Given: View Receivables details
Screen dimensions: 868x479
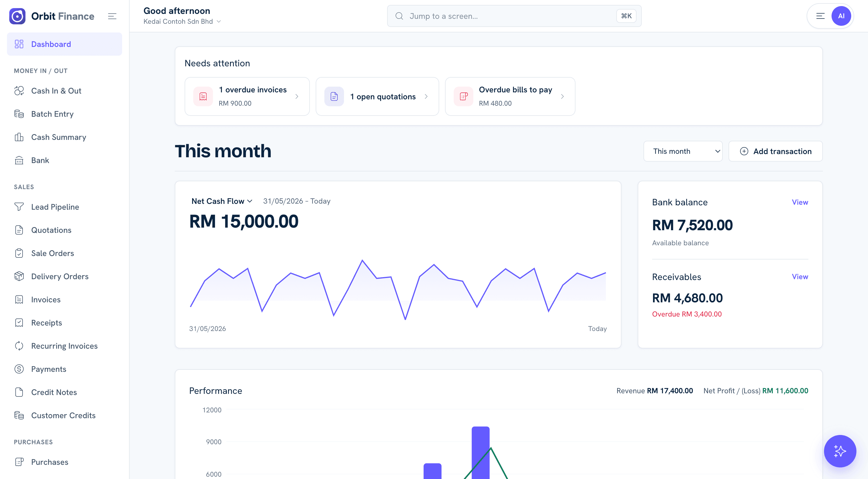Looking at the screenshot, I should click(x=800, y=277).
